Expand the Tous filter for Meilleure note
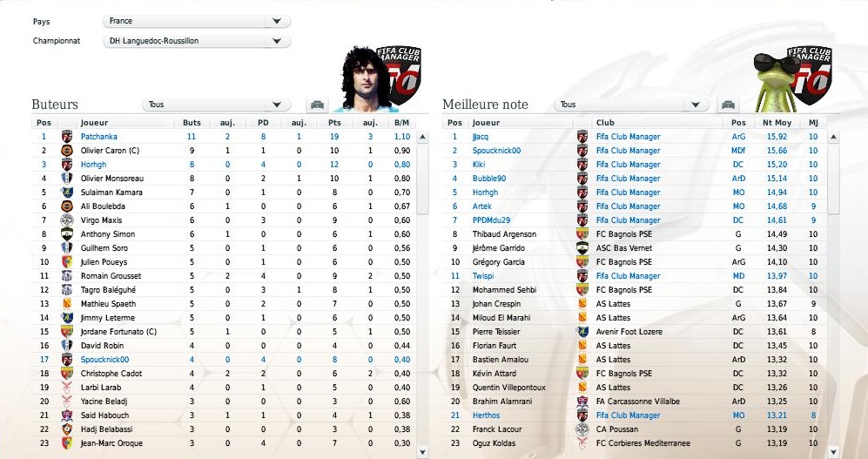The height and width of the screenshot is (459, 868). 631,105
